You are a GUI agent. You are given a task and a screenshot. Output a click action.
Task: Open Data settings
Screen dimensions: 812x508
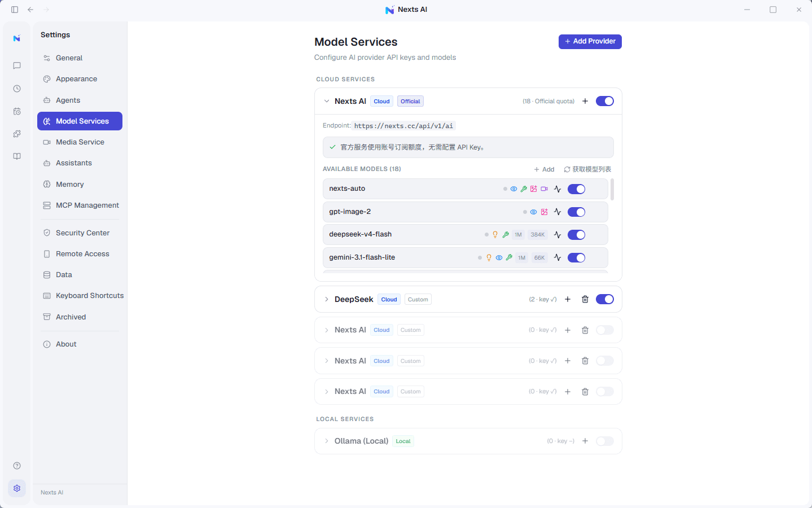pyautogui.click(x=80, y=275)
